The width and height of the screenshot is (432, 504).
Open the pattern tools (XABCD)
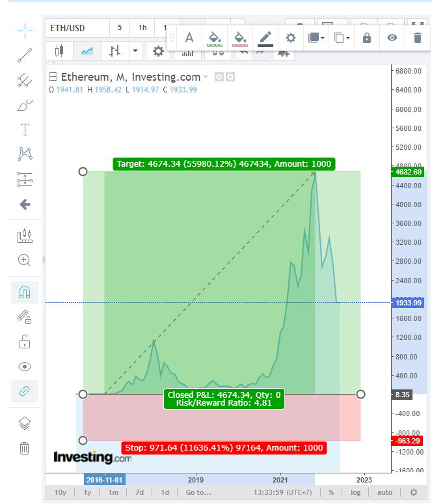pyautogui.click(x=25, y=154)
